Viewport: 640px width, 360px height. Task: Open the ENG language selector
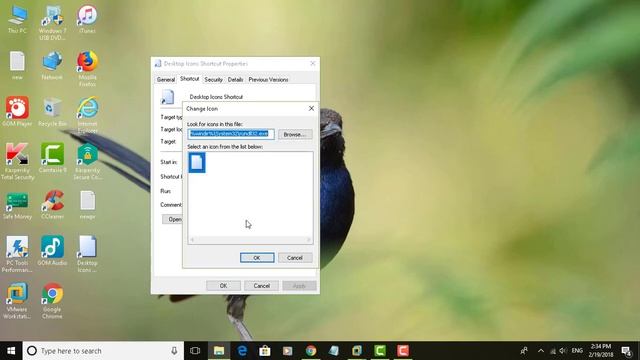click(577, 351)
